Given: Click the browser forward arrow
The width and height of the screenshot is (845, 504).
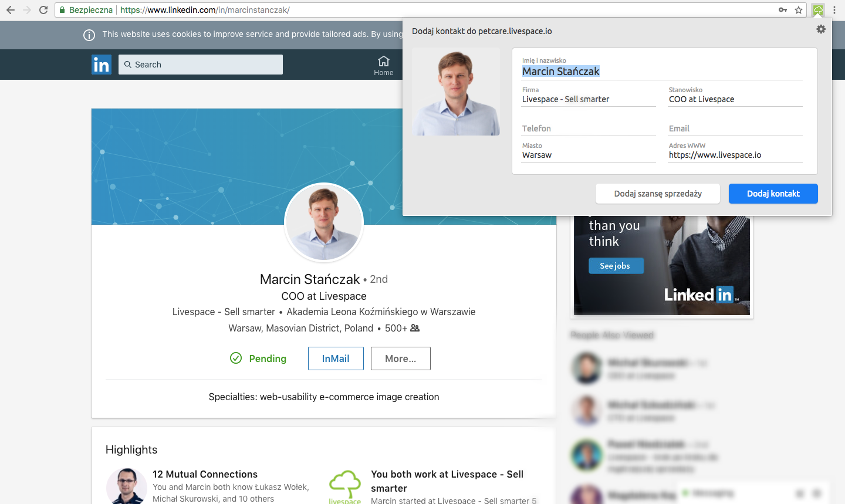Looking at the screenshot, I should 27,10.
